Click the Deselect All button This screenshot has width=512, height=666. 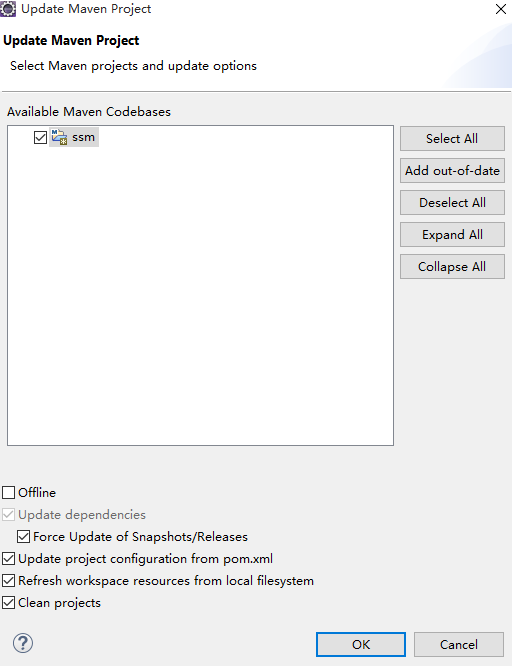(452, 203)
